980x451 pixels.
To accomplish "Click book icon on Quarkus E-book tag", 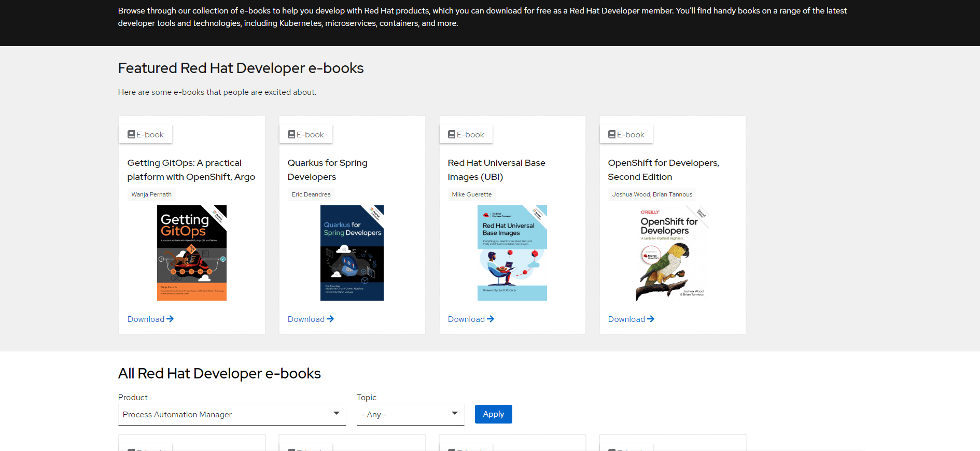I will click(x=291, y=135).
